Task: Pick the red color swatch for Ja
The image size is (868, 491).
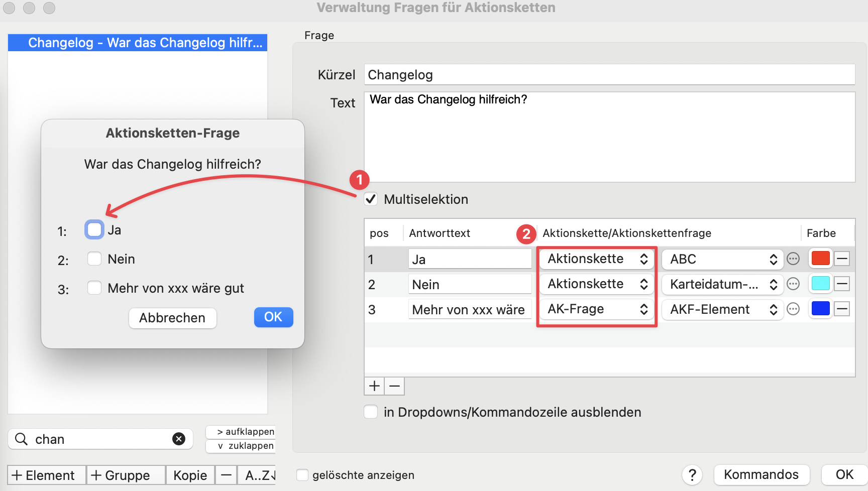Action: tap(821, 259)
